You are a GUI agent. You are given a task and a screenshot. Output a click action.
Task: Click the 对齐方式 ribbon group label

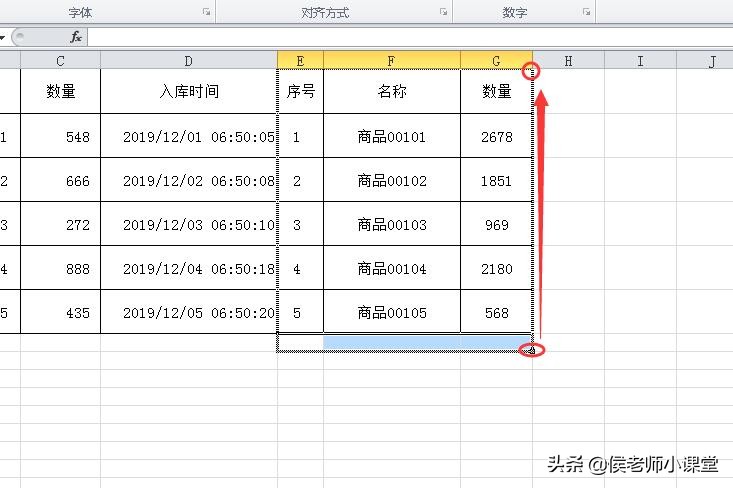click(x=325, y=13)
